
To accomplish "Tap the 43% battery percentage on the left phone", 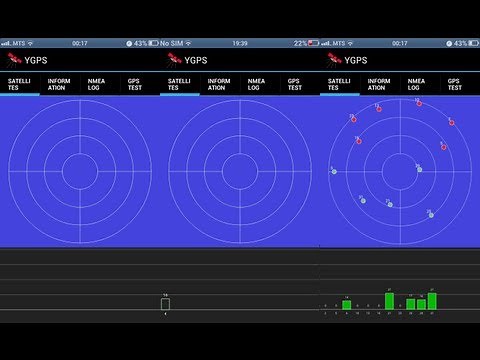I will [x=140, y=43].
